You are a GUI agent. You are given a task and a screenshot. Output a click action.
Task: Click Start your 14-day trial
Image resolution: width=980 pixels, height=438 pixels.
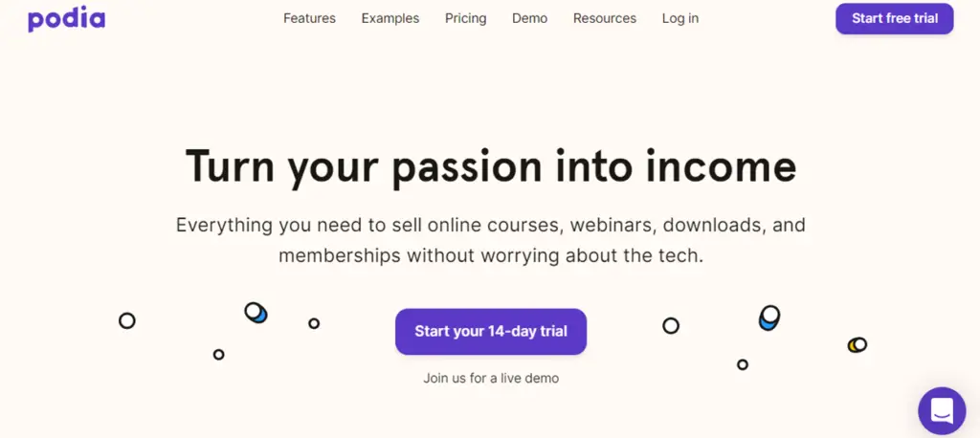490,332
